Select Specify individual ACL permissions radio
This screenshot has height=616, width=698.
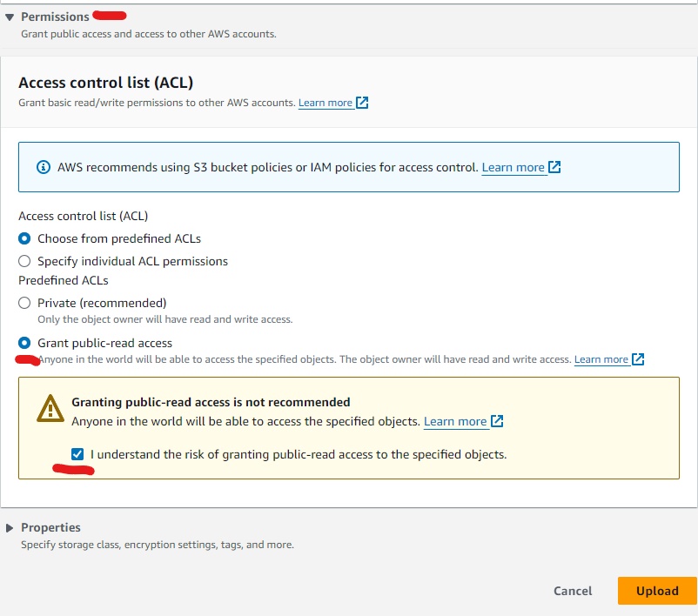(x=24, y=261)
